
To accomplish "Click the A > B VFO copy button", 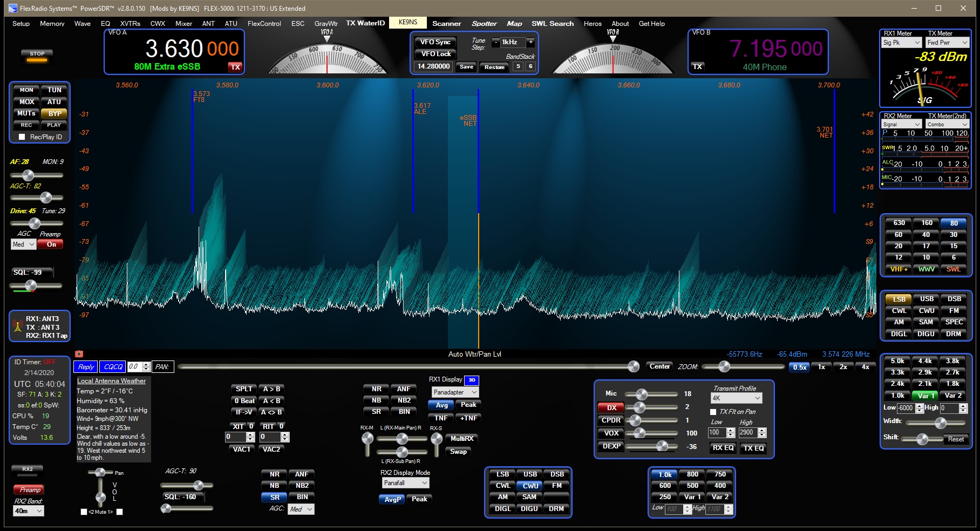I will pyautogui.click(x=271, y=389).
